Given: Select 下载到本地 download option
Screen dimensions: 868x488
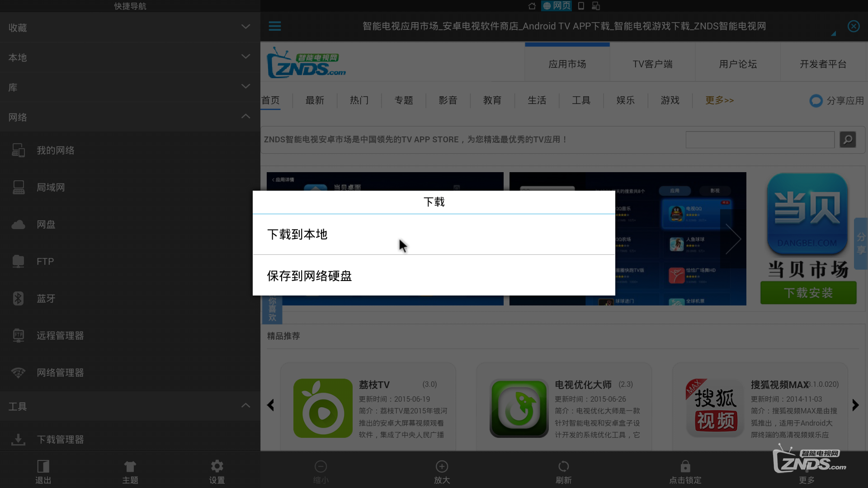Looking at the screenshot, I should coord(434,234).
